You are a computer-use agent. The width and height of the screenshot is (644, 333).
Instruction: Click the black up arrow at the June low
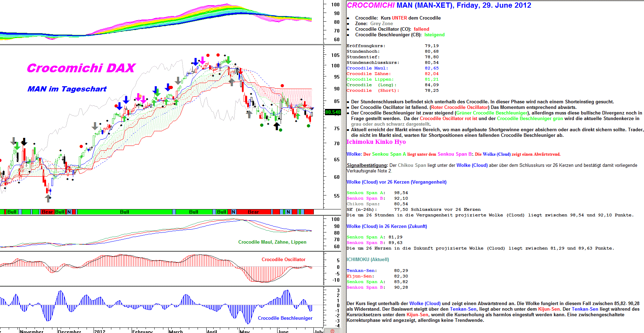coord(277,126)
